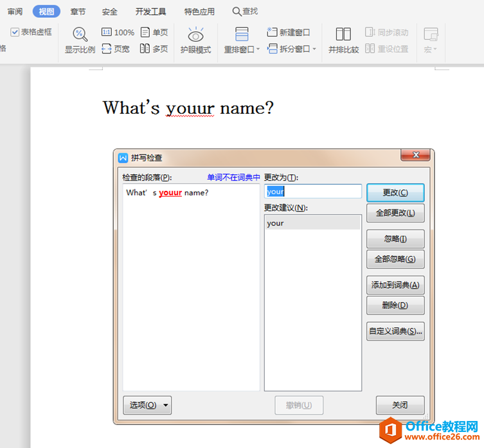
Task: Open the 选项(O) dropdown button
Action: point(147,405)
